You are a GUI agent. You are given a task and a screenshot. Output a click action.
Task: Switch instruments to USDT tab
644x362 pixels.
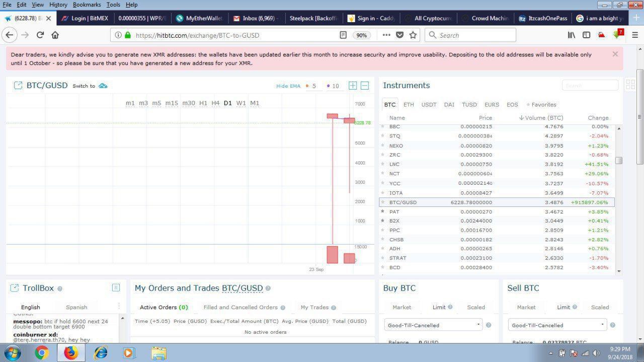(x=429, y=105)
